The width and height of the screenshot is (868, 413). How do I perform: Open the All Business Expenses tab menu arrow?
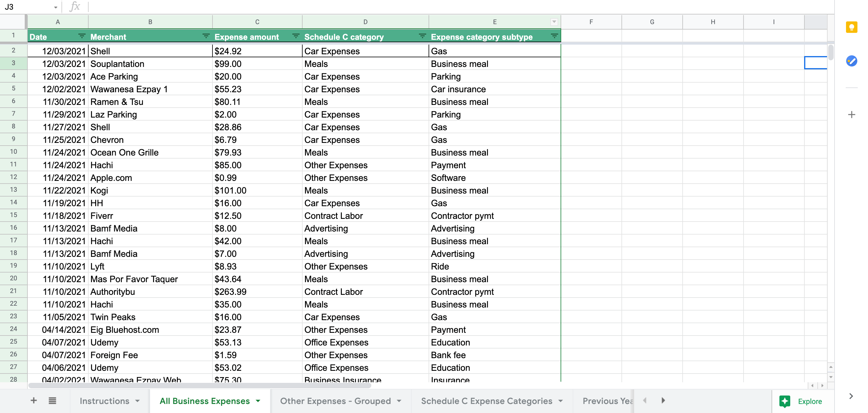tap(258, 401)
